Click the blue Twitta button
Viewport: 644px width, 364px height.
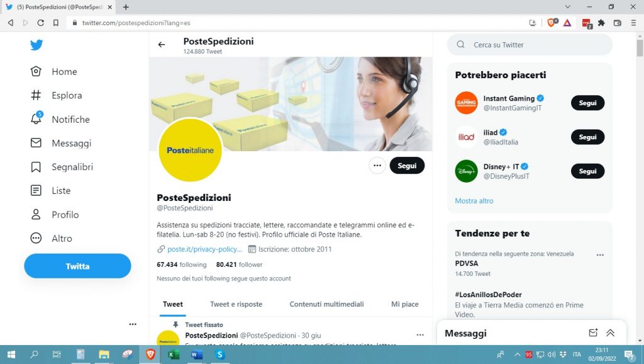coord(77,266)
